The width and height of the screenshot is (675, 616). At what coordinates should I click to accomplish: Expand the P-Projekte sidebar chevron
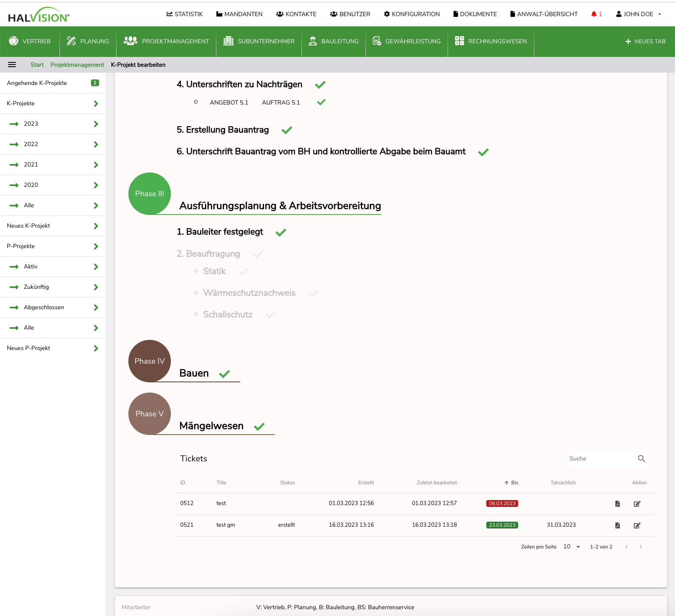[x=96, y=246]
